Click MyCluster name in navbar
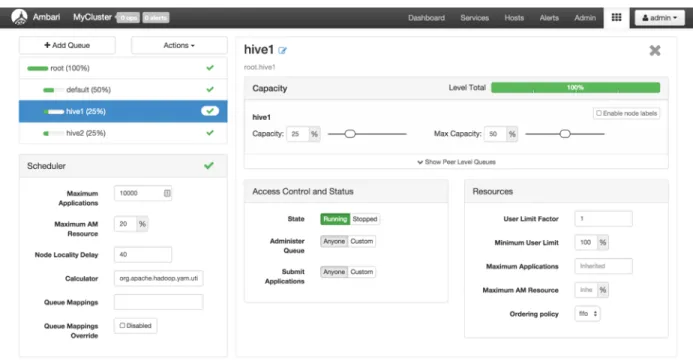 (92, 17)
